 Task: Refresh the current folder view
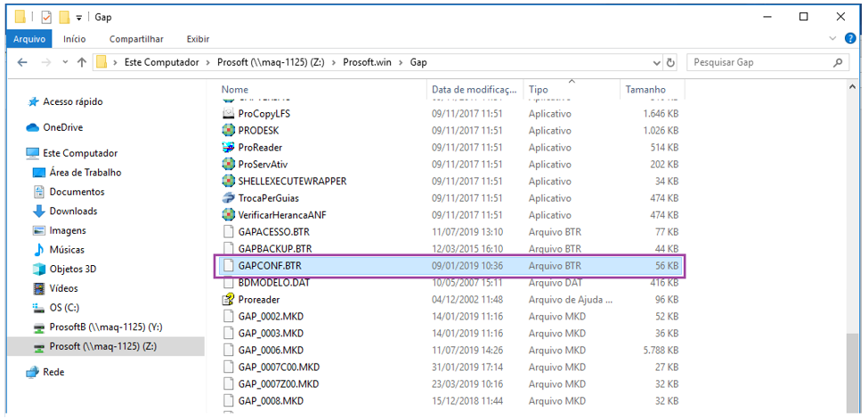(x=671, y=62)
